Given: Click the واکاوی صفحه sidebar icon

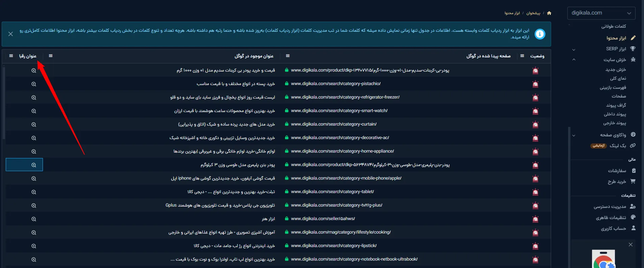Looking at the screenshot, I should coord(633,135).
